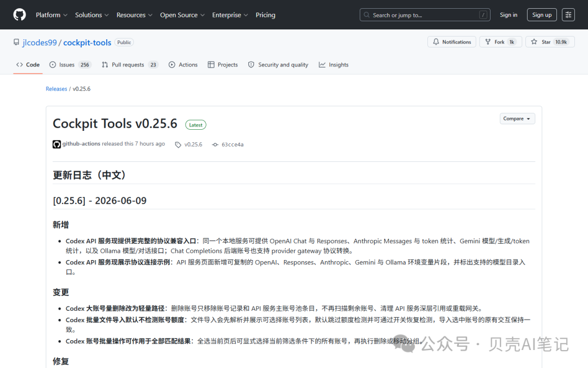The width and height of the screenshot is (588, 368).
Task: Open the Compare dropdown
Action: (517, 119)
